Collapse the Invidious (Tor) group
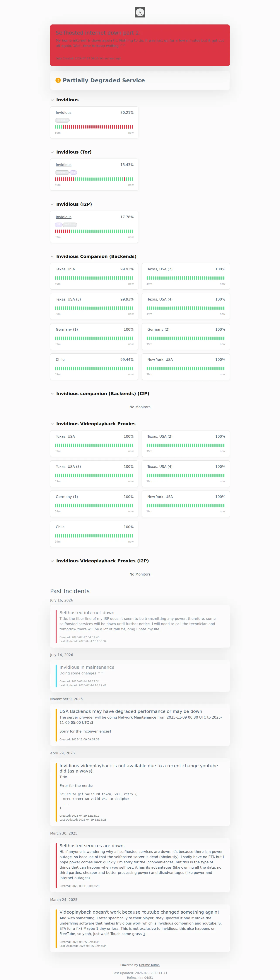Viewport: 280px width, 980px height. [x=52, y=152]
